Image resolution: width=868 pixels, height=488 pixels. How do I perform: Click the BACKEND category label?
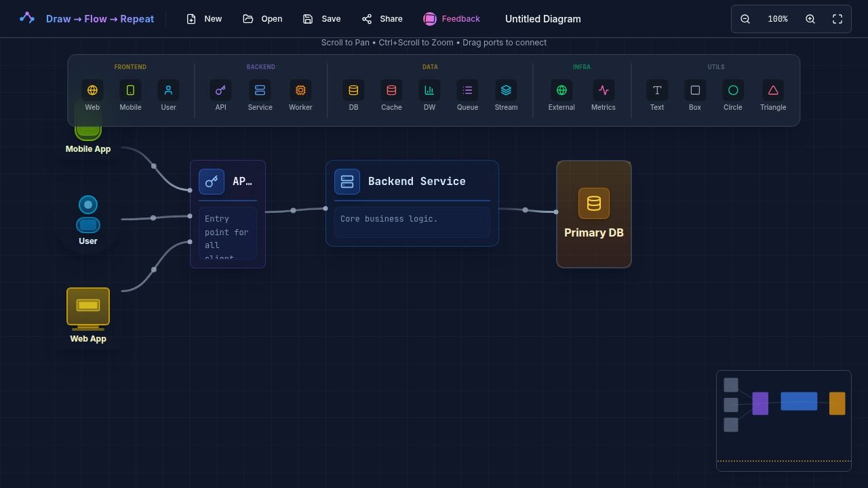[x=261, y=67]
